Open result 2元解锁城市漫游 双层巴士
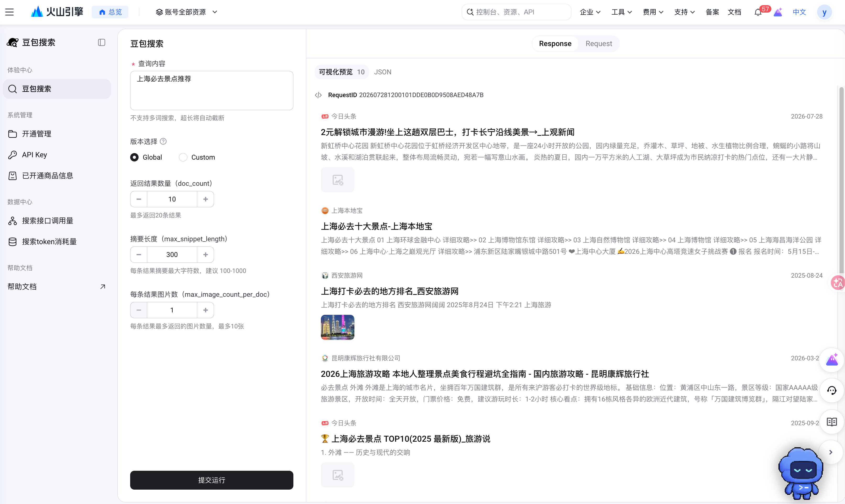Viewport: 845px width, 504px height. point(447,132)
